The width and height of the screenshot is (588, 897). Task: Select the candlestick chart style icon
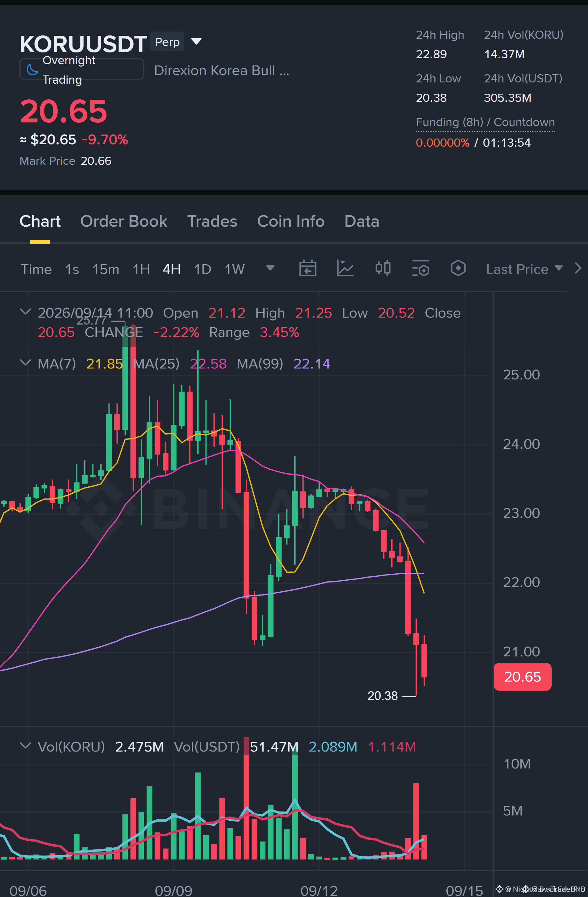383,268
